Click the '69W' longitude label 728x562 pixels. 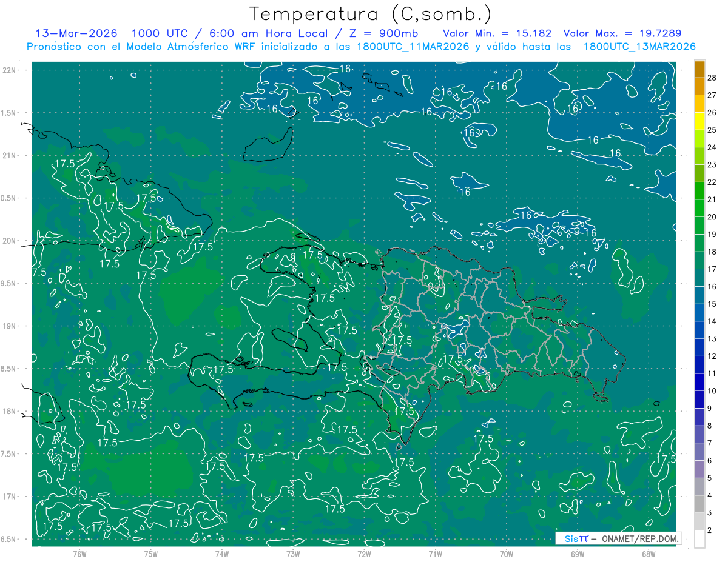(x=578, y=554)
